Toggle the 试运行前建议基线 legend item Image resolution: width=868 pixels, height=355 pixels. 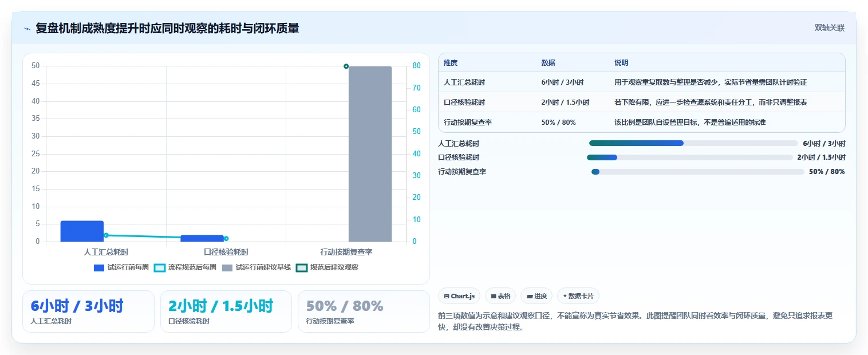click(x=257, y=267)
